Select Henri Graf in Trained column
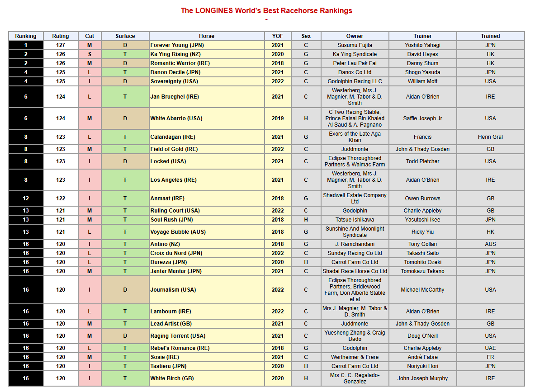 (x=491, y=137)
